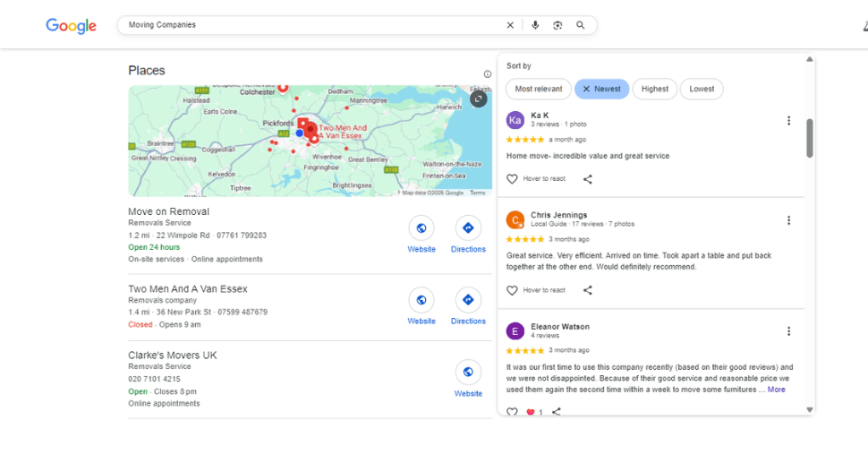The image size is (868, 463).
Task: Open Eleanor Watson review options menu
Action: (788, 331)
